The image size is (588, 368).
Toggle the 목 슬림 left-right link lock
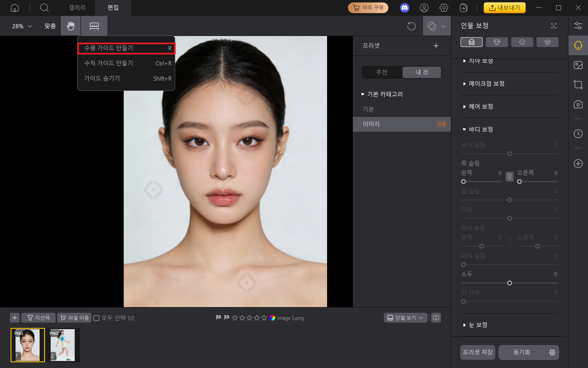point(509,177)
